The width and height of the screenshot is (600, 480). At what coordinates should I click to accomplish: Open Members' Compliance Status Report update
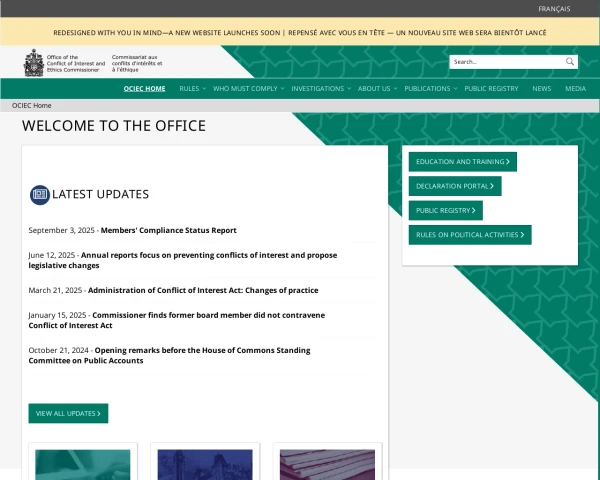[168, 230]
